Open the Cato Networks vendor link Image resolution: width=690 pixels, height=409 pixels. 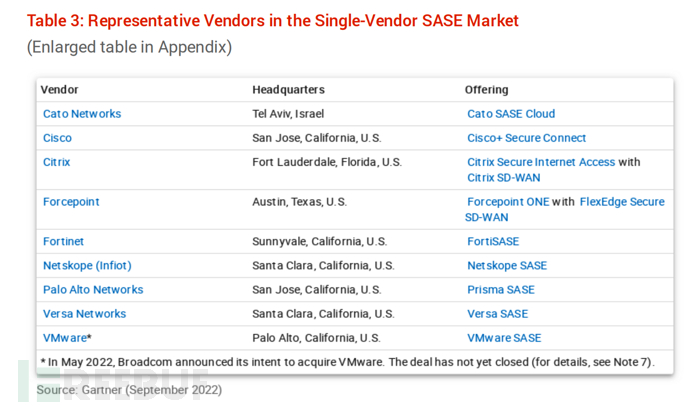(x=82, y=114)
